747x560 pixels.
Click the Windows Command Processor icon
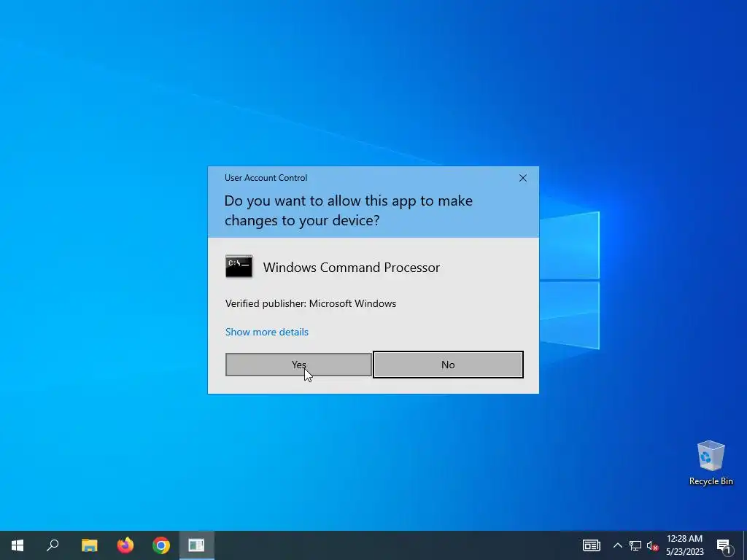[239, 266]
